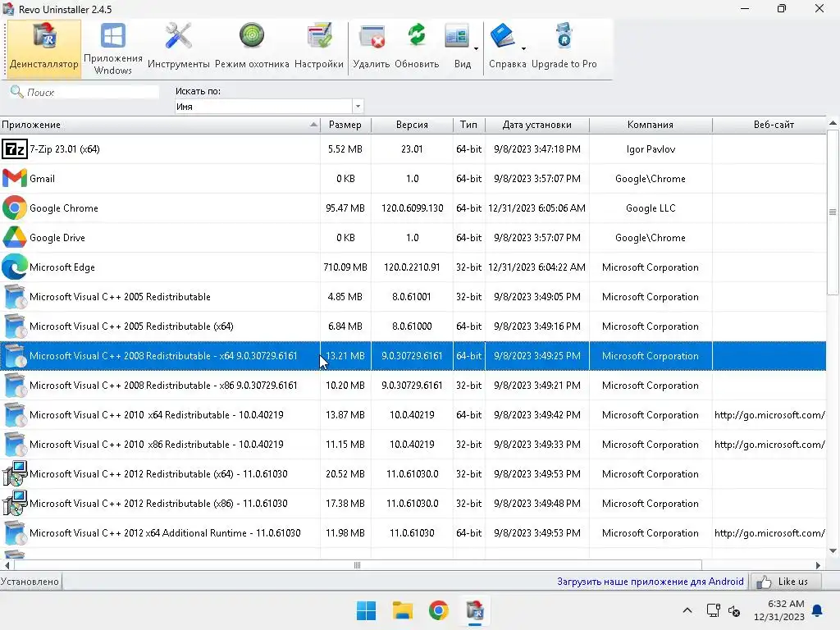
Task: Sort by Приложение column header
Action: (160, 125)
